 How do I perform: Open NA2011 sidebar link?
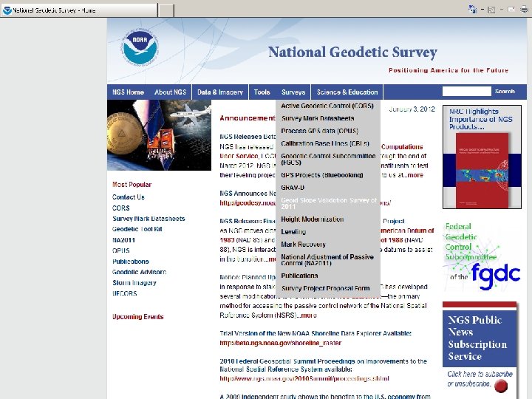click(x=123, y=240)
